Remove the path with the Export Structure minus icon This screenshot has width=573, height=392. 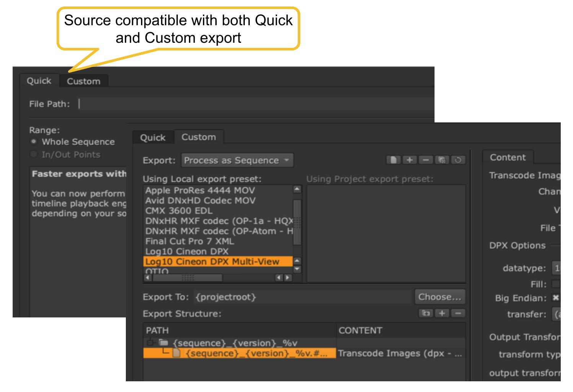pyautogui.click(x=458, y=313)
